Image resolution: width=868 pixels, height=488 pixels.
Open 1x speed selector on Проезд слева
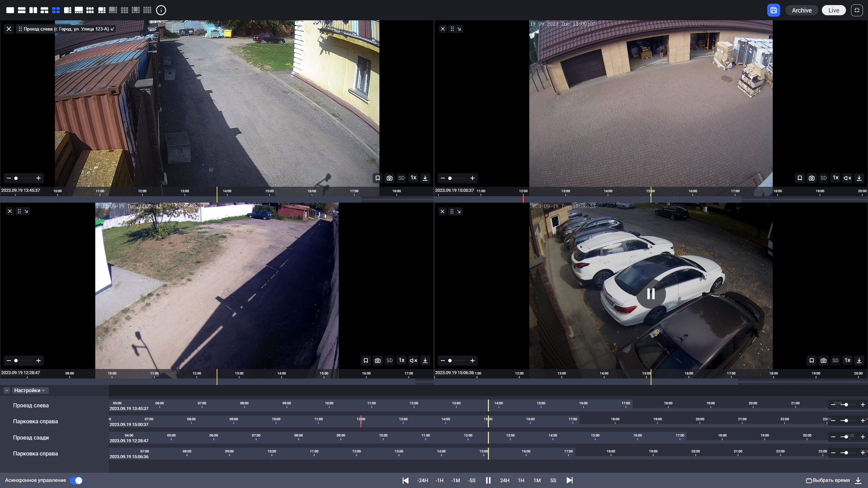(413, 178)
